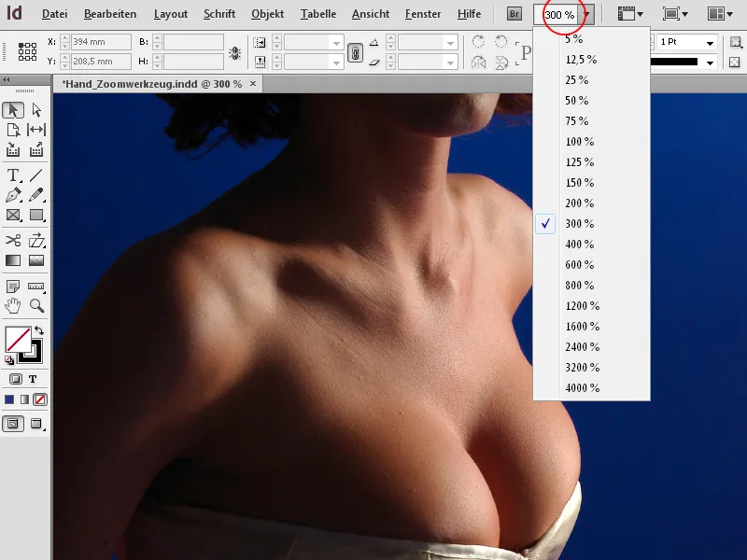Screen dimensions: 747x560
Task: Apply color mode button
Action: click(x=9, y=399)
